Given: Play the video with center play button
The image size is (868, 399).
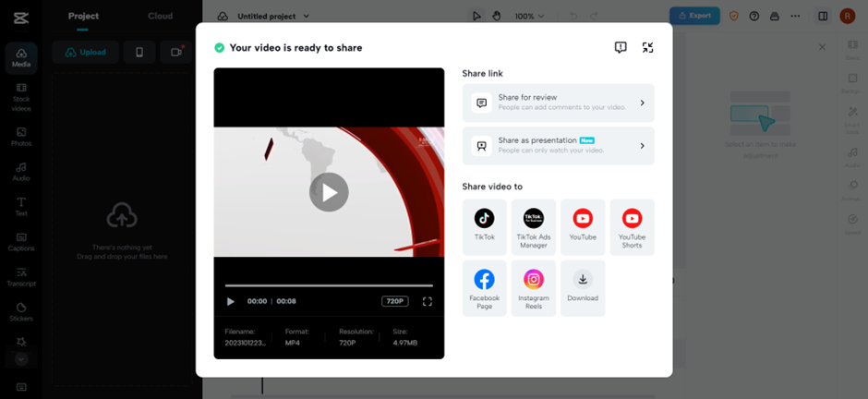Looking at the screenshot, I should (329, 192).
